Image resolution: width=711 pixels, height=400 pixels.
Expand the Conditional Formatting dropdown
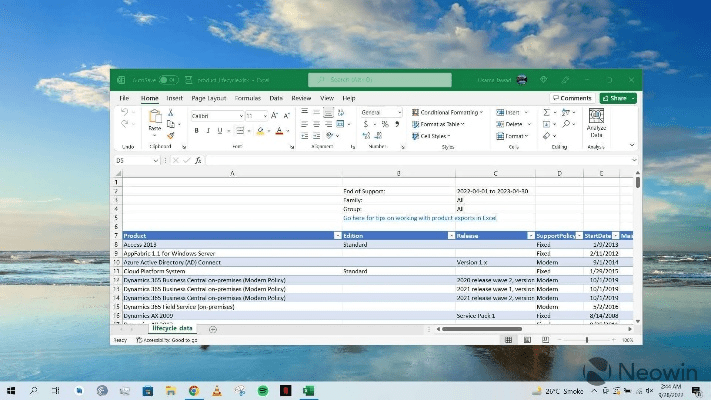click(x=448, y=113)
